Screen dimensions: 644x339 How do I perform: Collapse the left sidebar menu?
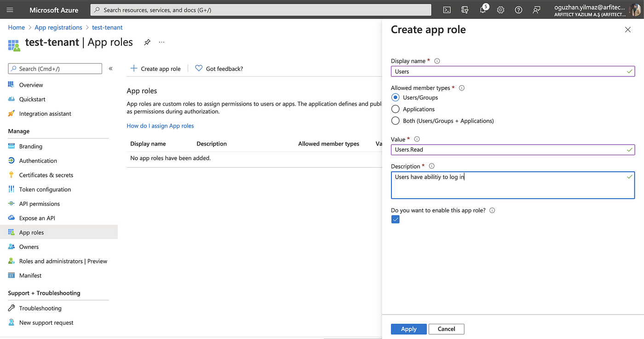[x=110, y=69]
